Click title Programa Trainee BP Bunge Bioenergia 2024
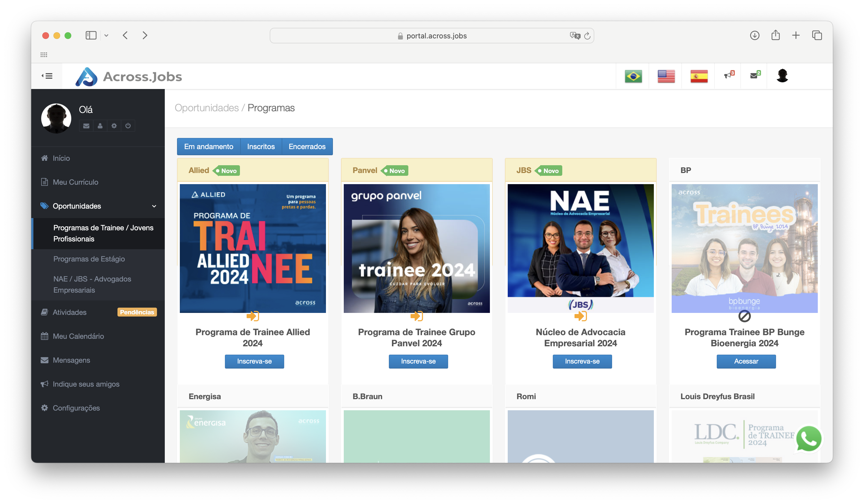This screenshot has width=864, height=504. tap(744, 337)
